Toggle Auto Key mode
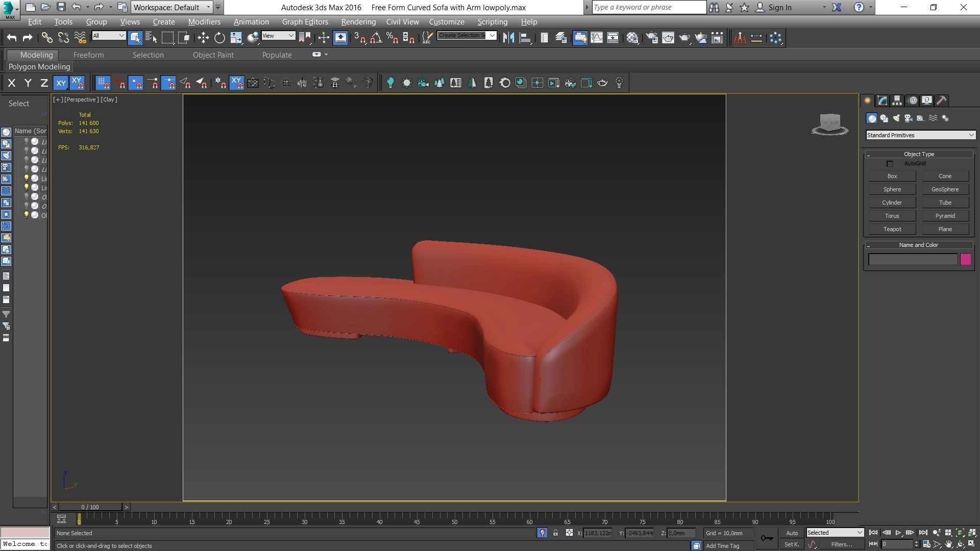This screenshot has height=551, width=980. (792, 533)
